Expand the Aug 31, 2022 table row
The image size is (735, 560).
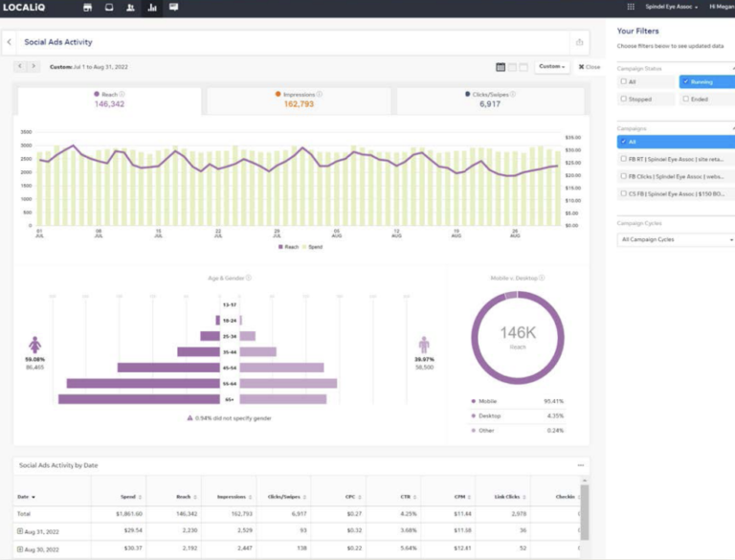20,530
